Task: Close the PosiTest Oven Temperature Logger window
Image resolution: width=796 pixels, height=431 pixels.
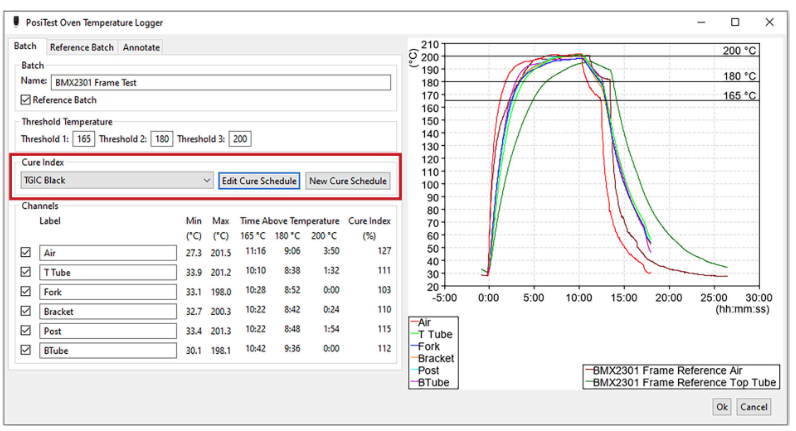Action: [x=770, y=22]
